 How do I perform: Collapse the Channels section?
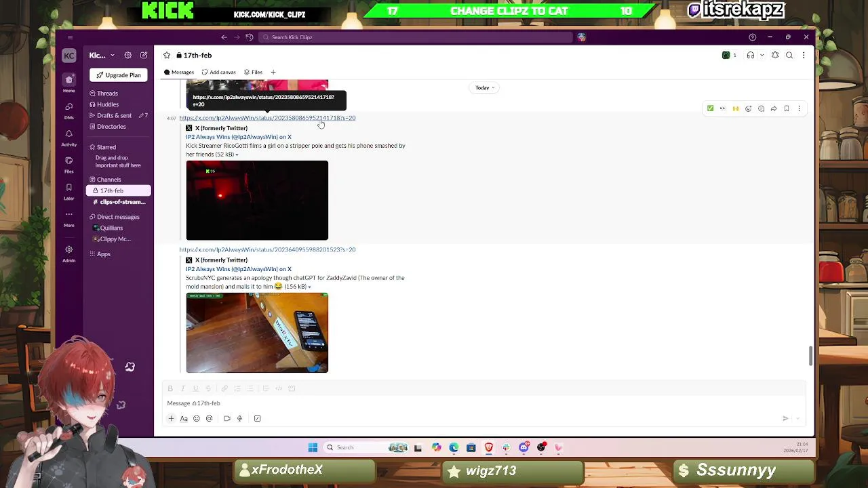pyautogui.click(x=105, y=180)
